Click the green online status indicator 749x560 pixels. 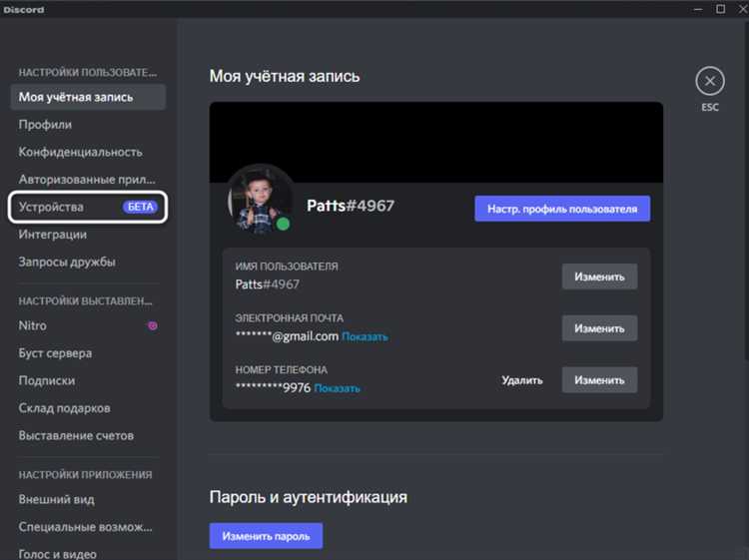[283, 224]
